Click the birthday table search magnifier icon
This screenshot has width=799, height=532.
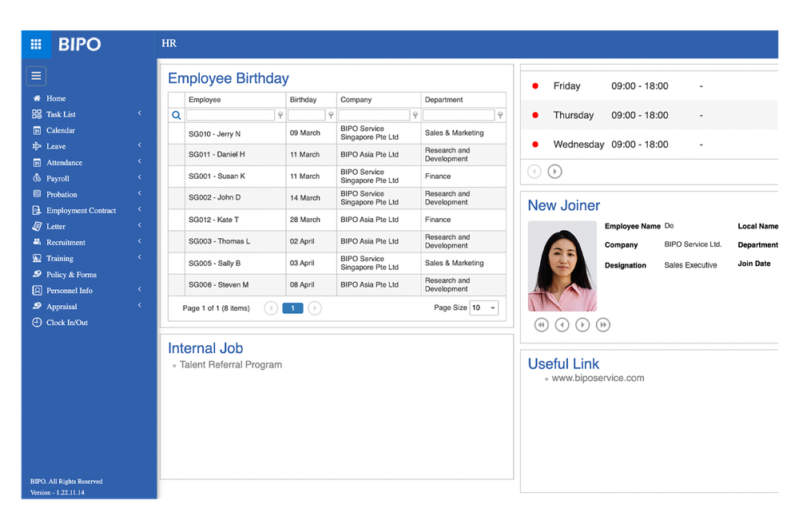(x=177, y=115)
